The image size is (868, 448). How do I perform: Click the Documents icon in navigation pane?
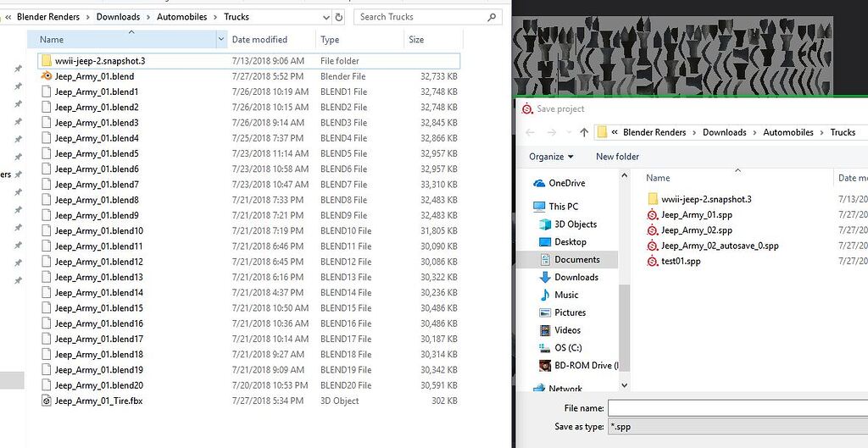click(545, 259)
